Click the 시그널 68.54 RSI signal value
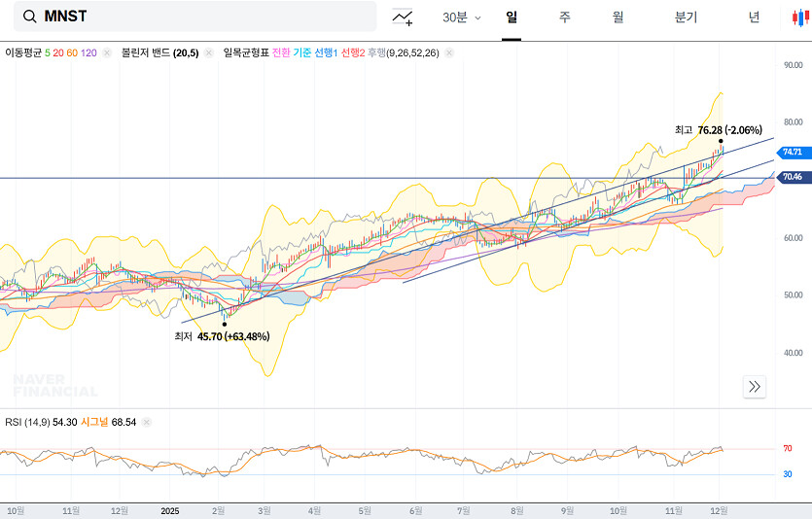The width and height of the screenshot is (812, 519). (108, 422)
